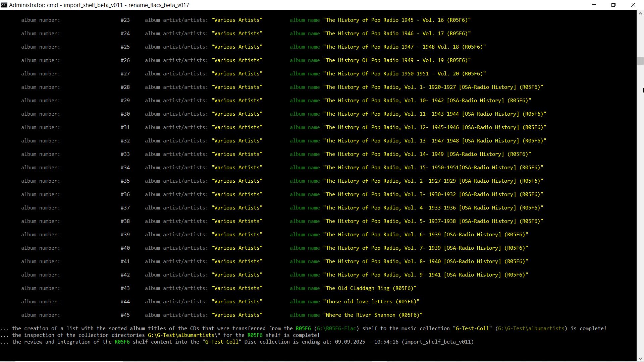
Task: Click the scrollbar up arrow
Action: click(640, 14)
